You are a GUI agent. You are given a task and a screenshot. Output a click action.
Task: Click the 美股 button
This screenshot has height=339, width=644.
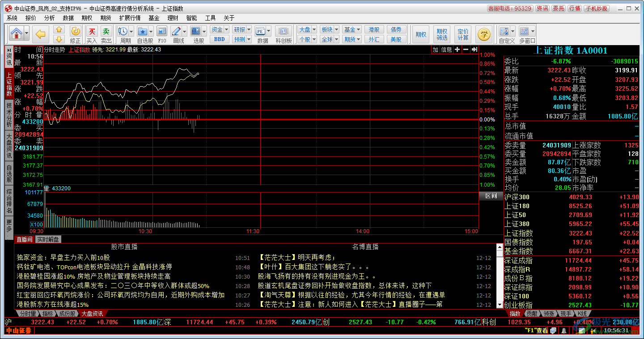[x=396, y=39]
